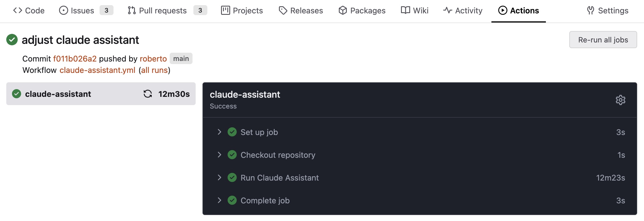The image size is (644, 221).
Task: Click the Releases tag icon
Action: pyautogui.click(x=283, y=11)
